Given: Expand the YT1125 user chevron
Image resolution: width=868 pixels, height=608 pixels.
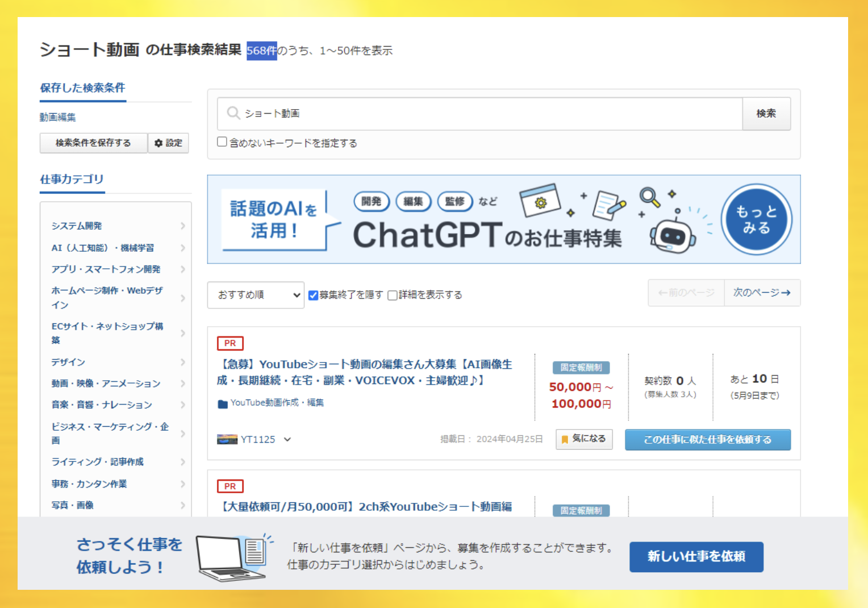Looking at the screenshot, I should (x=287, y=439).
